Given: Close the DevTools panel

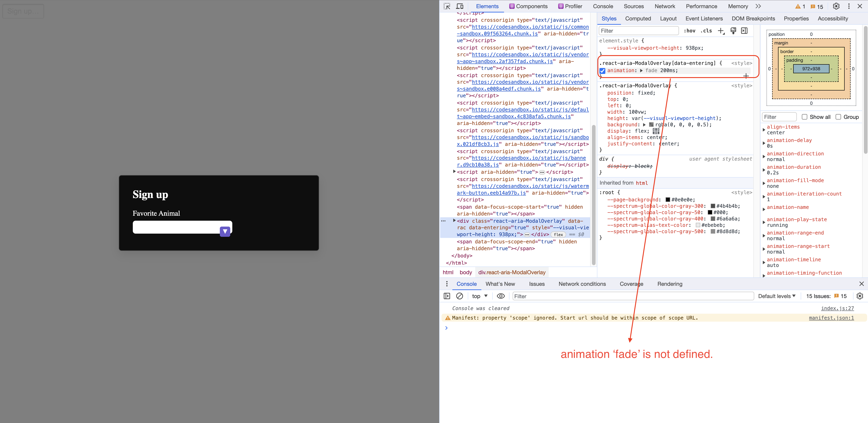Looking at the screenshot, I should point(860,6).
